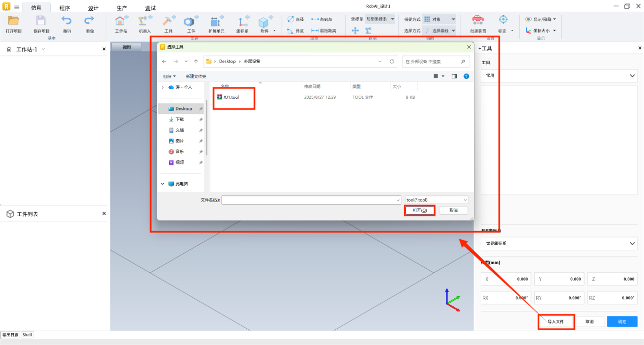644x345 pixels.
Task: Expand the 涛 - 个人 OneDrive tree node
Action: (163, 88)
